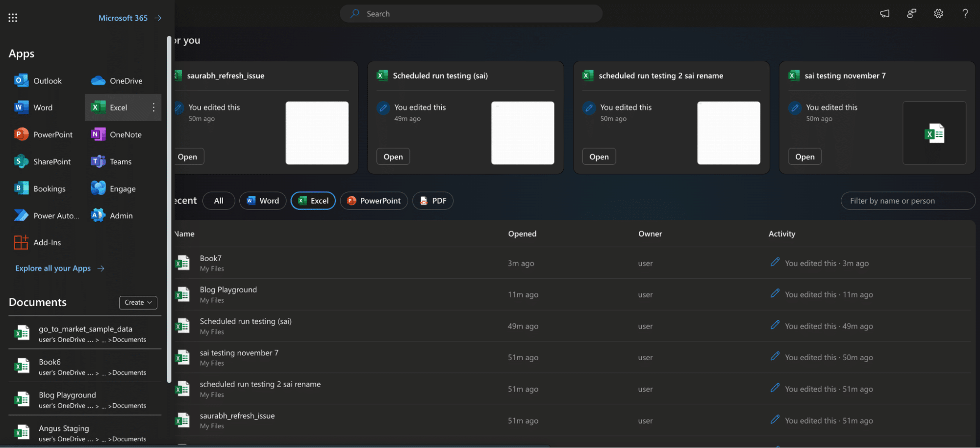Launch Outlook from the Apps list
Viewport: 980px width, 448px height.
point(38,80)
